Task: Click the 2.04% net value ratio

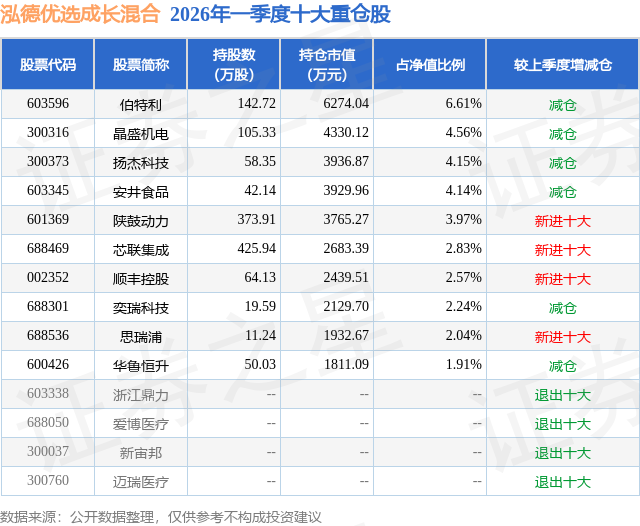Action: [x=463, y=335]
